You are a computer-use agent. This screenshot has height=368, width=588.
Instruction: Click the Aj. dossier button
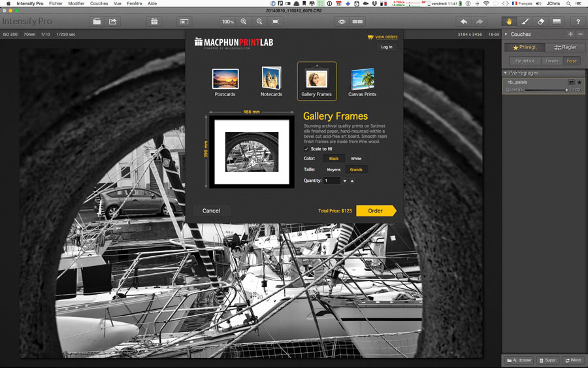coord(519,360)
